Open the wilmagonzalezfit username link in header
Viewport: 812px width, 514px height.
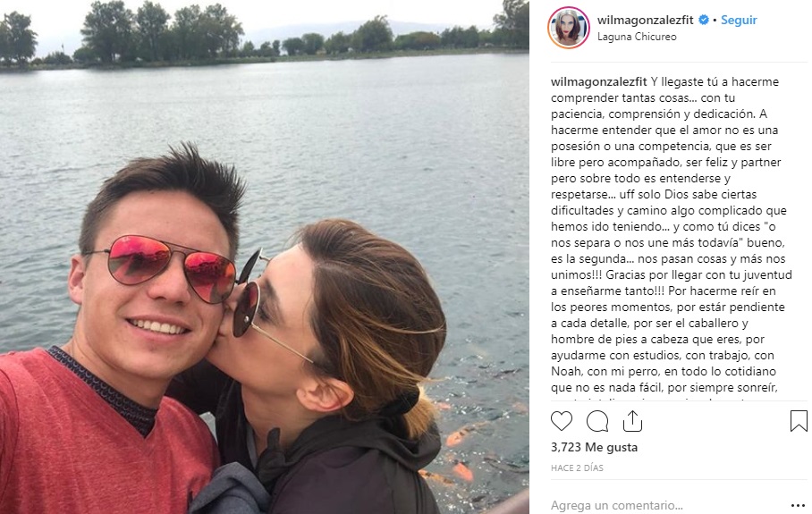646,20
